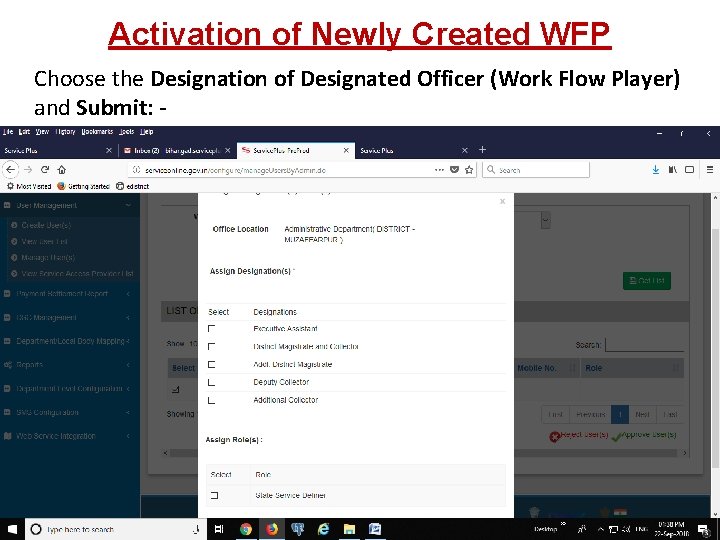Open File Explorer from the taskbar

[349, 529]
